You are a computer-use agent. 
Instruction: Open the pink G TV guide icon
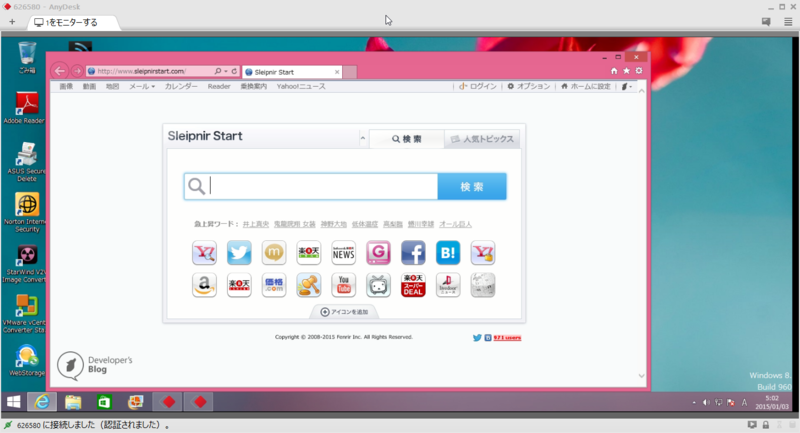[378, 252]
